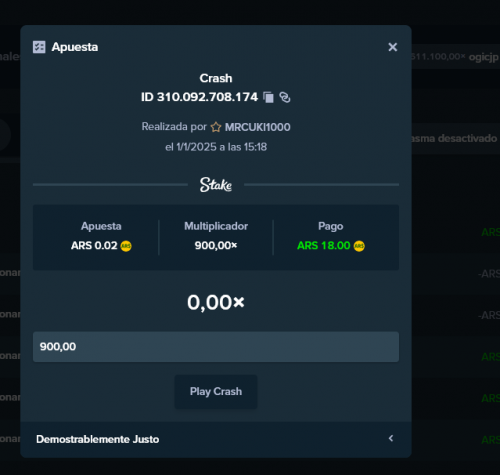
Task: Open the Demostrablemente Justo section label
Action: pos(98,439)
